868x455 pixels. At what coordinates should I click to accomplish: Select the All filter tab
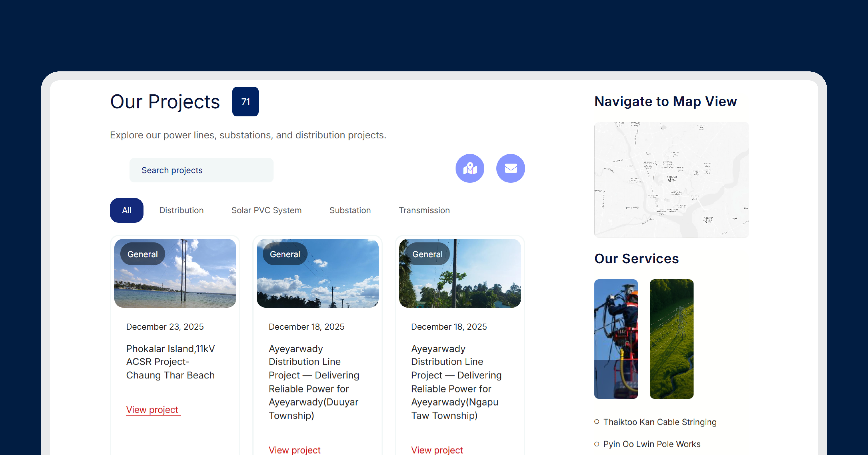point(127,210)
